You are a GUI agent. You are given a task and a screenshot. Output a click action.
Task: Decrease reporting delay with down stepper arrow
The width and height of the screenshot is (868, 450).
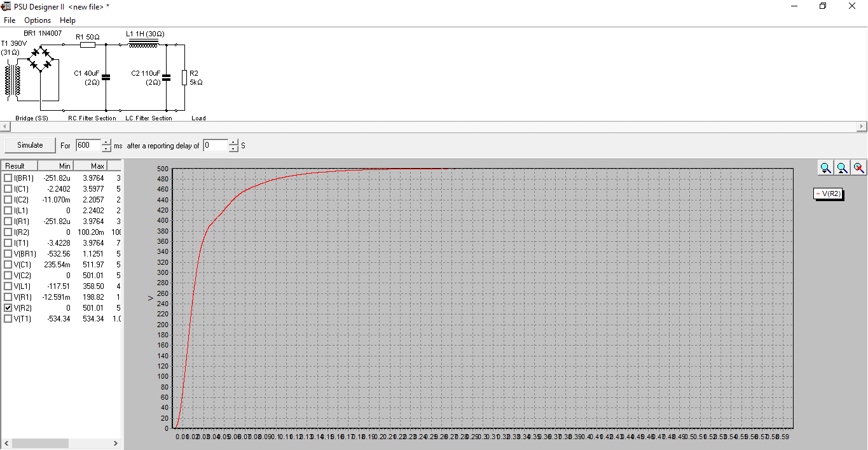(x=233, y=149)
